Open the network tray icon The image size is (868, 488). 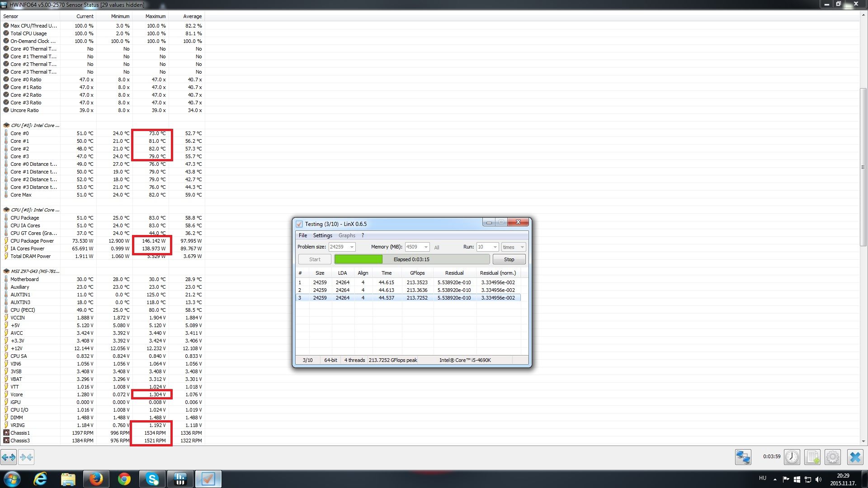pos(807,479)
